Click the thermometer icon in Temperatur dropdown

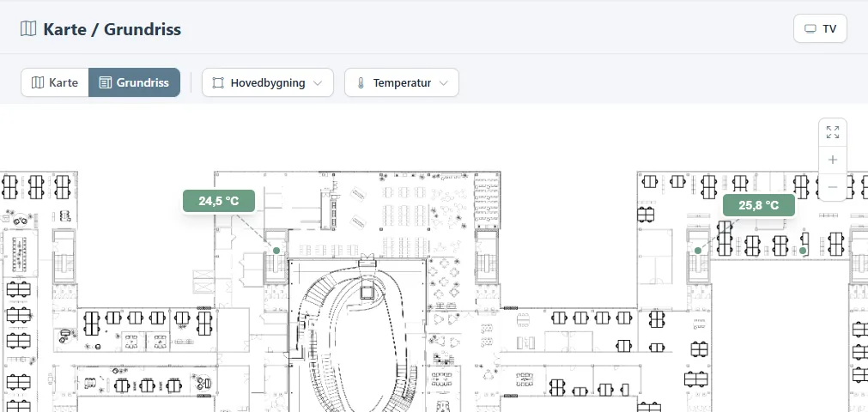point(361,83)
